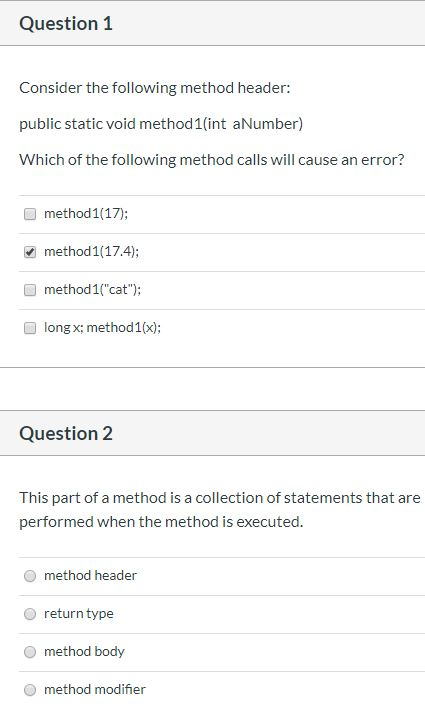Click the 'long x; method1(x);' label text
Screen dimensions: 425x716
[x=102, y=327]
